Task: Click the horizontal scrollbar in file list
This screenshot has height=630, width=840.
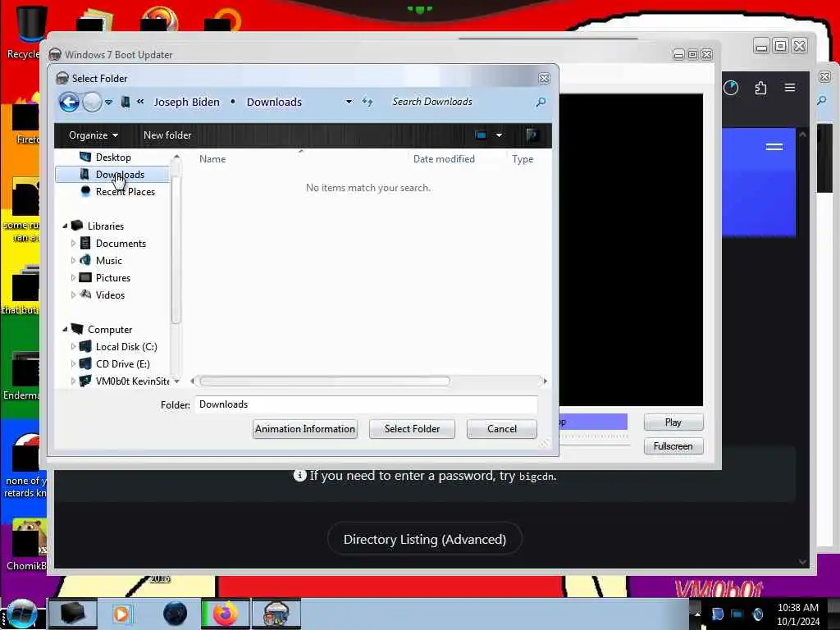Action: pyautogui.click(x=325, y=381)
